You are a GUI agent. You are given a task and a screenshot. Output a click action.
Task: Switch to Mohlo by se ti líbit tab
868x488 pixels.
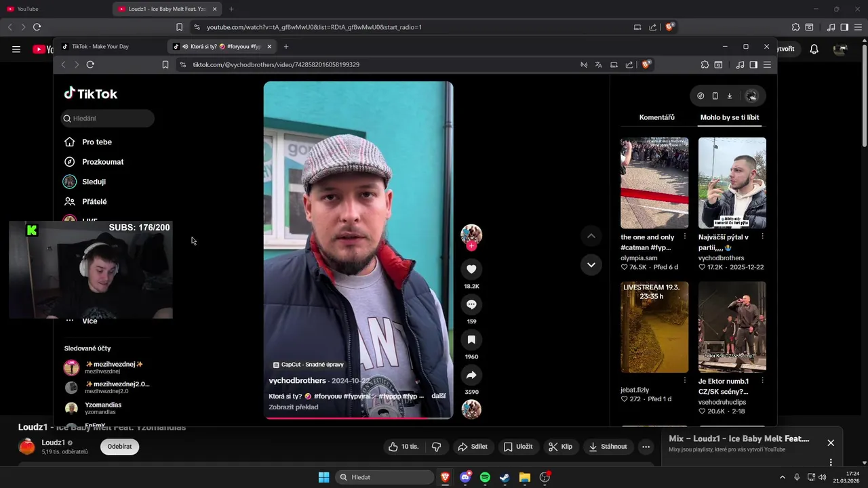pyautogui.click(x=730, y=117)
